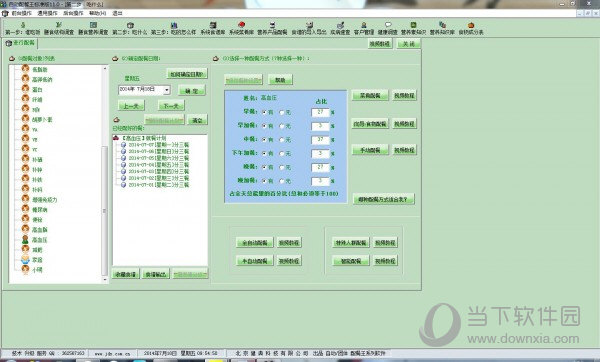Collapse the 【高血压】饮食计划 tree node
The height and width of the screenshot is (362, 600).
pos(116,138)
